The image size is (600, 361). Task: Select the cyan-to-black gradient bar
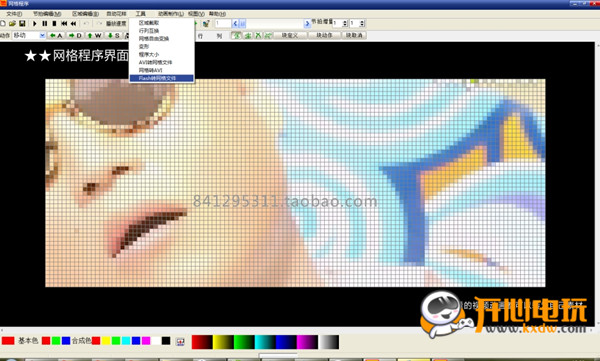[x=265, y=342]
